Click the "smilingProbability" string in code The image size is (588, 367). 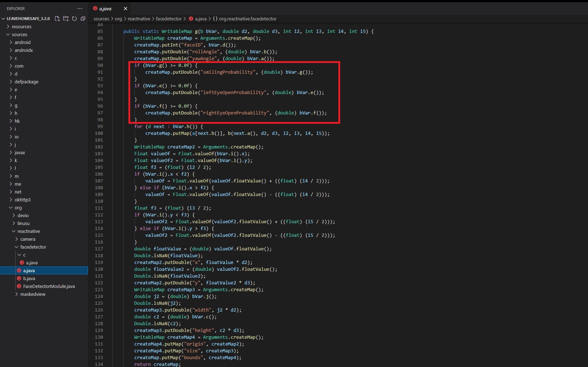[x=228, y=72]
